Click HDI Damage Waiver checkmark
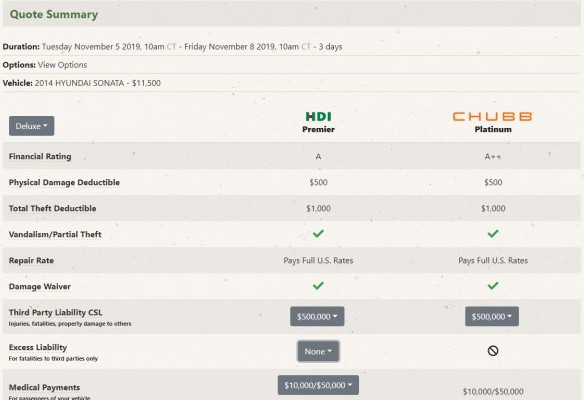The height and width of the screenshot is (400, 584). point(318,286)
